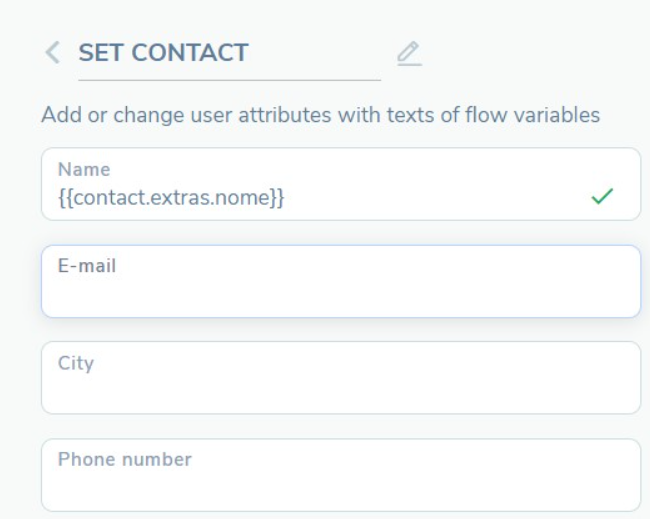Click inside the City input field
Image resolution: width=650 pixels, height=519 pixels.
click(x=340, y=378)
